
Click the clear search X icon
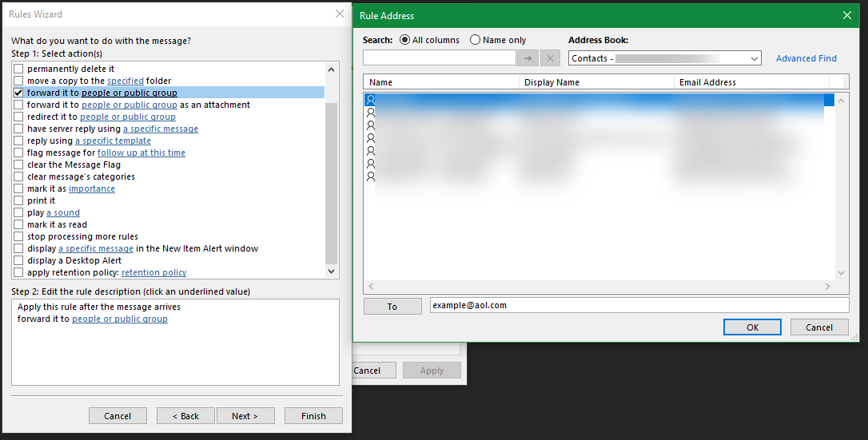click(550, 58)
